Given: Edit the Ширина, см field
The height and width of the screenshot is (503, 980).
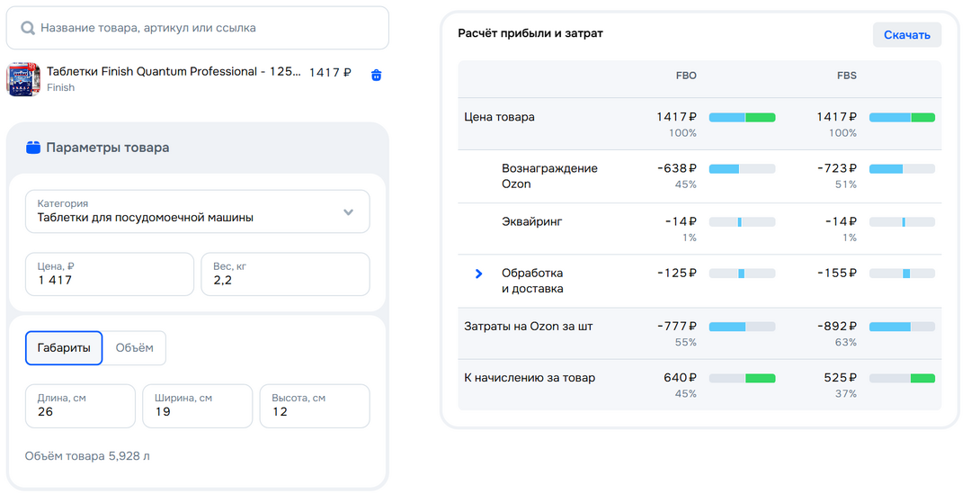Looking at the screenshot, I should click(198, 406).
